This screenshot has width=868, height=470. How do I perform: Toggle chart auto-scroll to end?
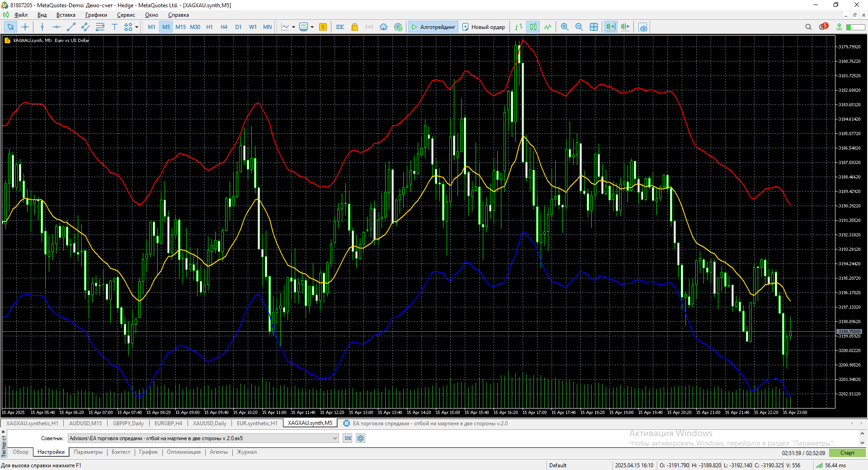click(610, 27)
